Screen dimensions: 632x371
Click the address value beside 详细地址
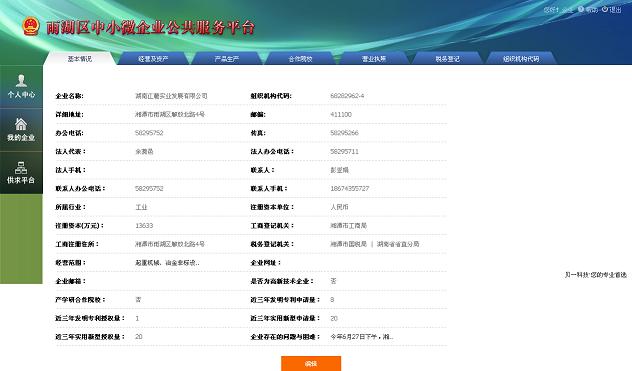pos(170,114)
